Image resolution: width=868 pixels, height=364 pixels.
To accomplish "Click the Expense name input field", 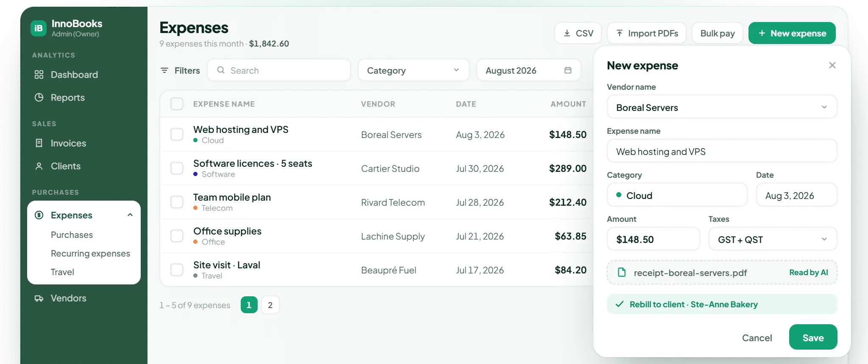I will (x=722, y=151).
